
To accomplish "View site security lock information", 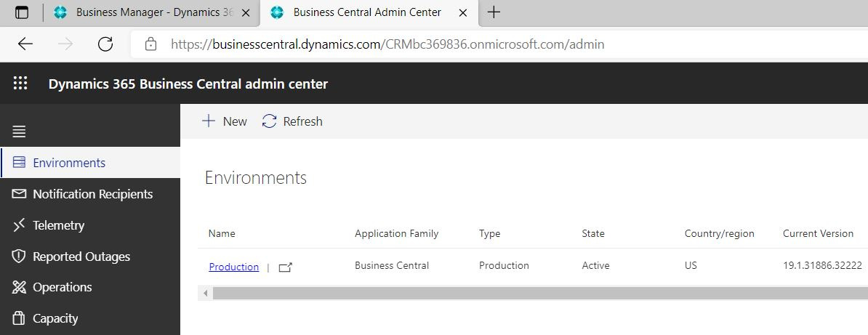I will tap(150, 44).
